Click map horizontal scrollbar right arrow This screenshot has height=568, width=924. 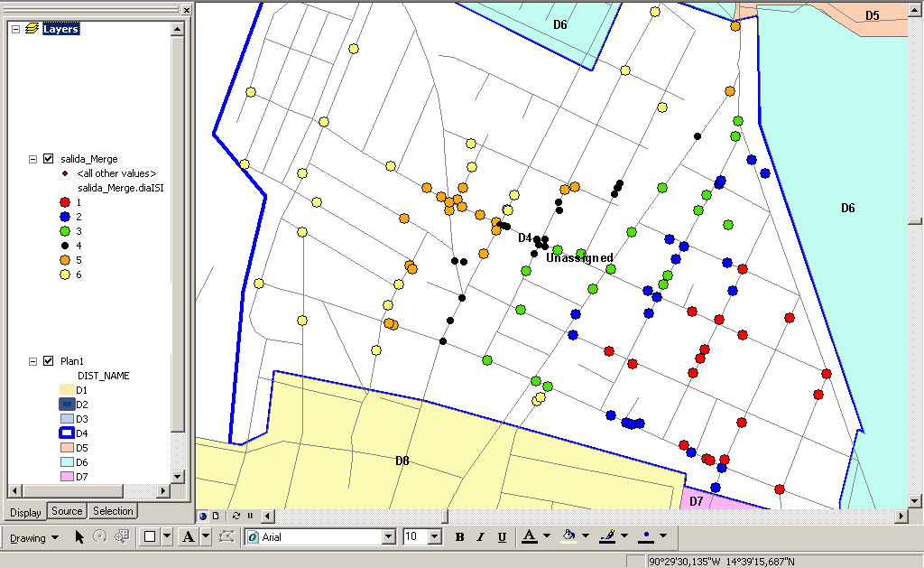(x=901, y=517)
